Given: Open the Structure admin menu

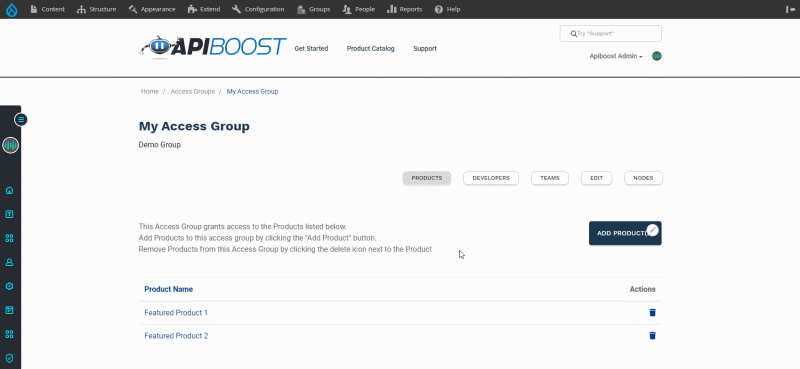Looking at the screenshot, I should [x=96, y=9].
